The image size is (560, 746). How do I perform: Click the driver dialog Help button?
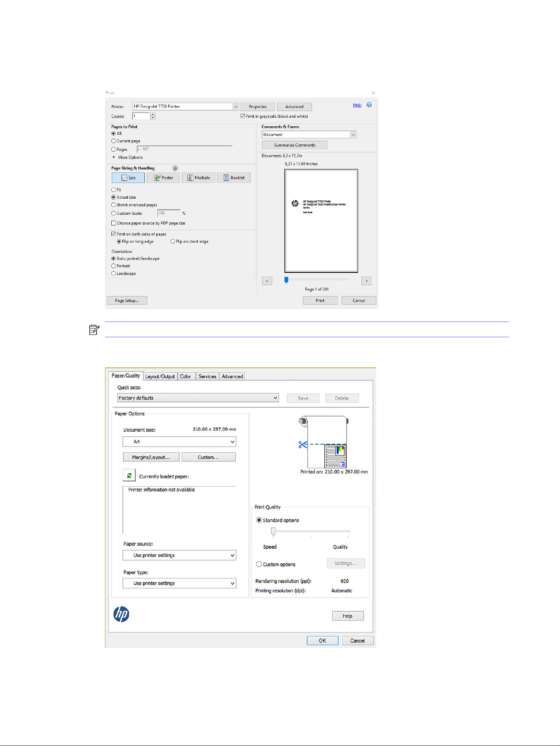[348, 616]
